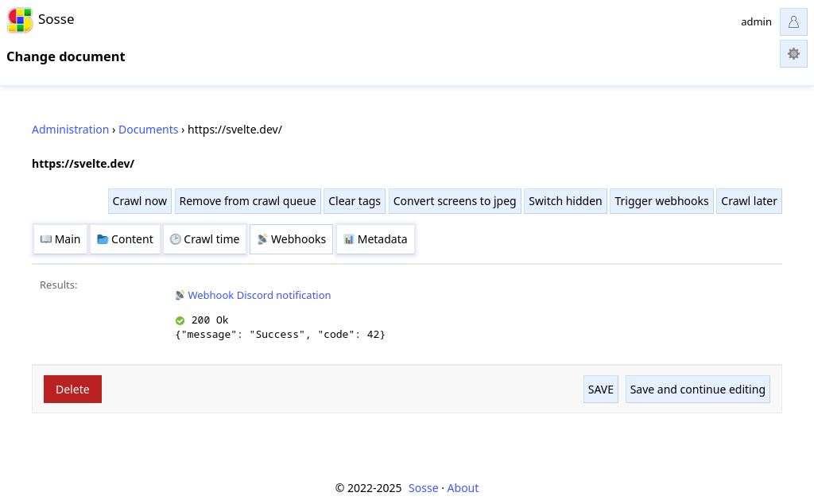Image resolution: width=814 pixels, height=504 pixels.
Task: Switch to the Main tab
Action: point(60,239)
